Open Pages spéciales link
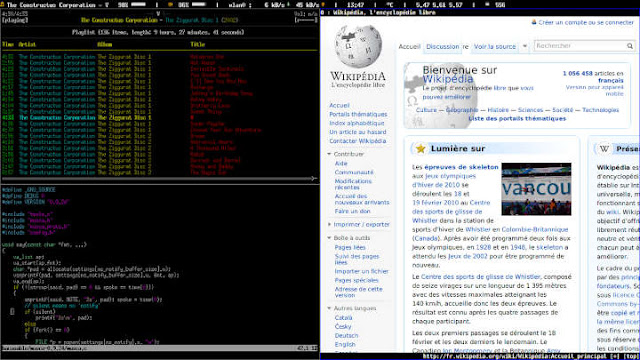Viewport: 640px width, 360px height. pyautogui.click(x=356, y=280)
